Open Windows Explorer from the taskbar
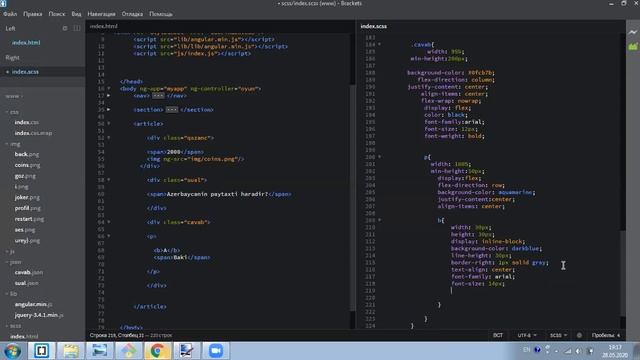The width and height of the screenshot is (640, 360). (x=71, y=351)
